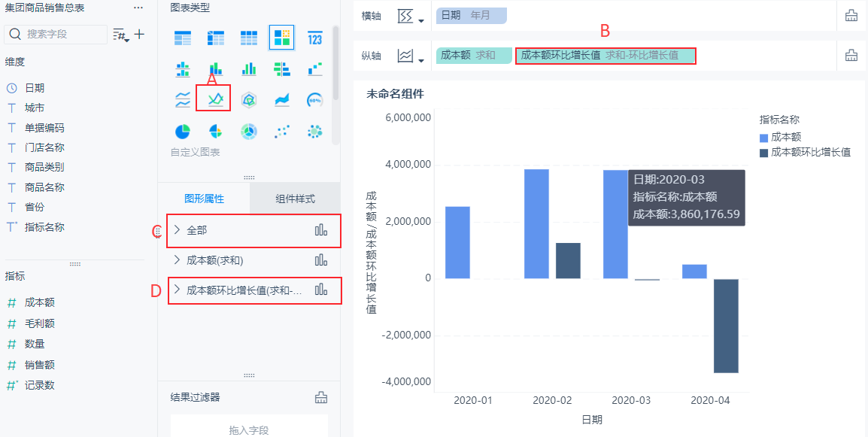
Task: Select the 指标名称 dimension field
Action: 45,227
